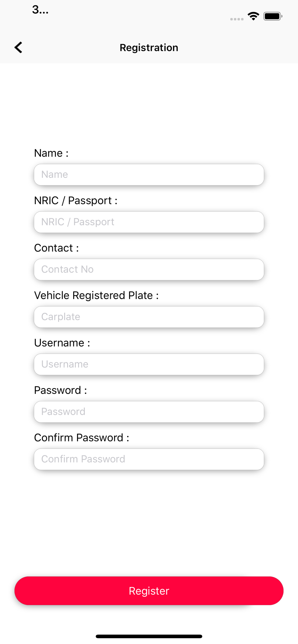The width and height of the screenshot is (298, 644).
Task: Click the Contact No input field
Action: click(x=149, y=269)
